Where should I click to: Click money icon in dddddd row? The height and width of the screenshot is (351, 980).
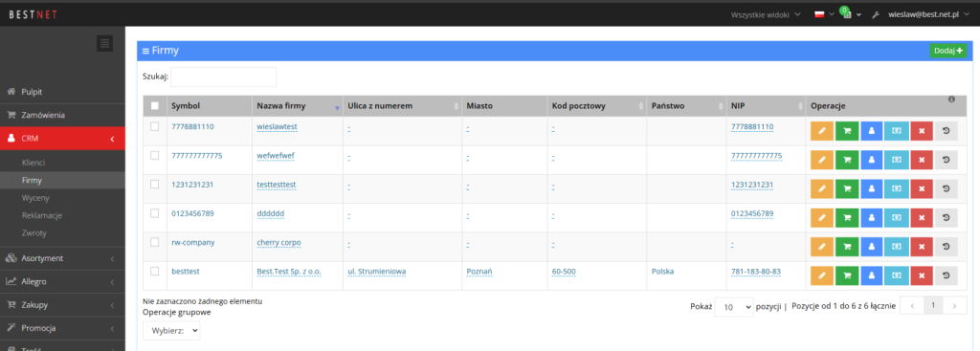click(897, 217)
